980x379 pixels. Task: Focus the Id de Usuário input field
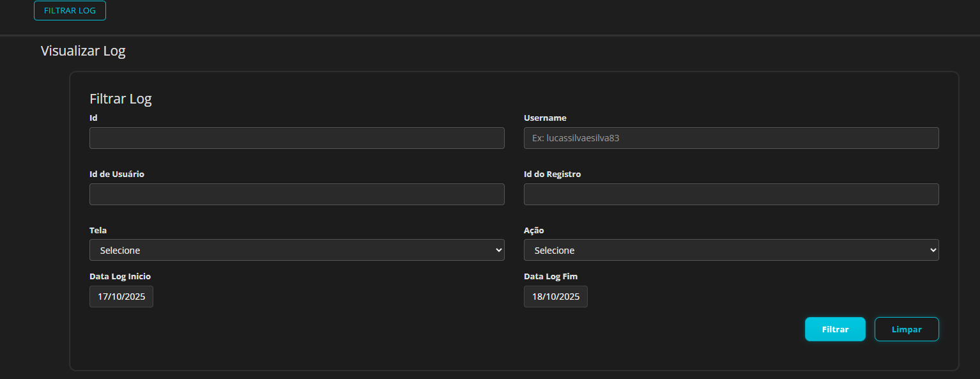click(x=297, y=194)
